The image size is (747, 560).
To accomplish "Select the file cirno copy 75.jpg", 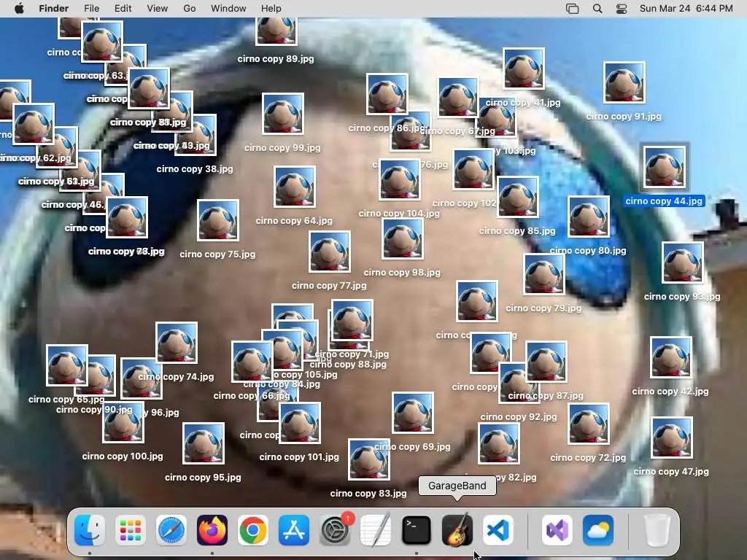I will [x=218, y=220].
